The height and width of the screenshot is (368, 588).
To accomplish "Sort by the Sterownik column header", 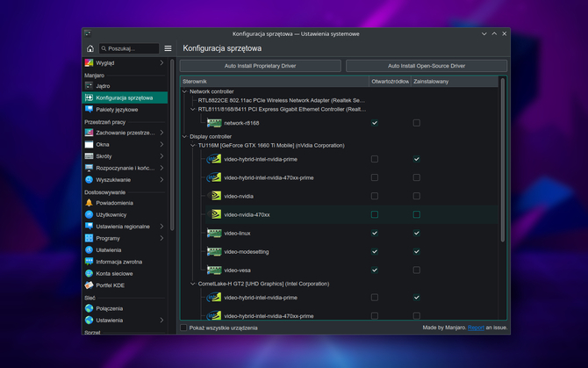I will tap(275, 82).
